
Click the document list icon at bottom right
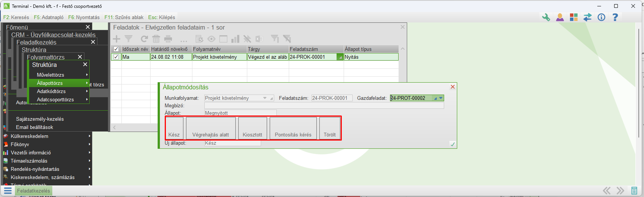click(x=634, y=191)
